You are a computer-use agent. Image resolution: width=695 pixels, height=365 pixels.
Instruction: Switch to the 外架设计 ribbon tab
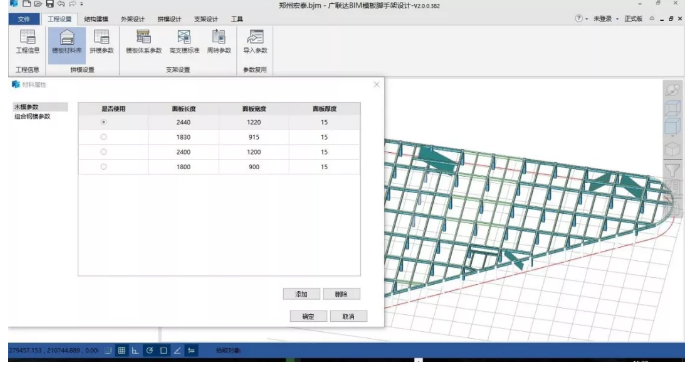(x=133, y=19)
